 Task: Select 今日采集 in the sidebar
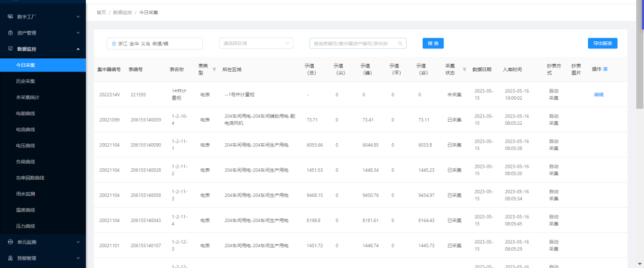(x=43, y=65)
